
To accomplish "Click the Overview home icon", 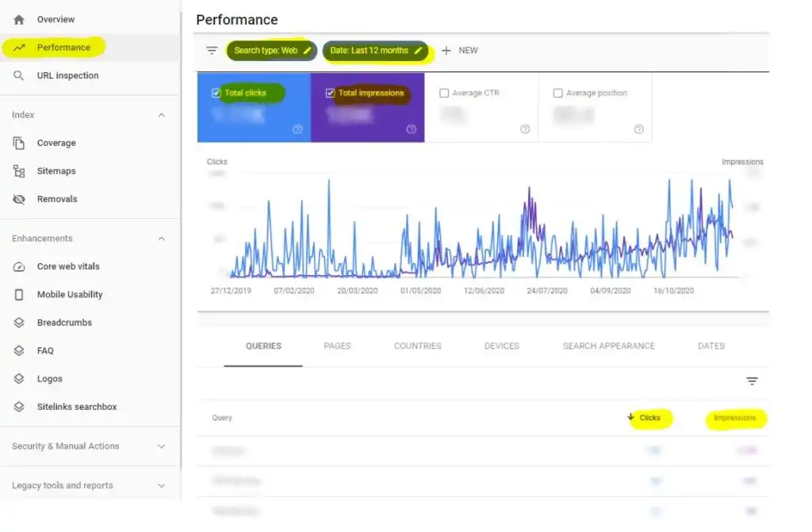I will point(19,19).
